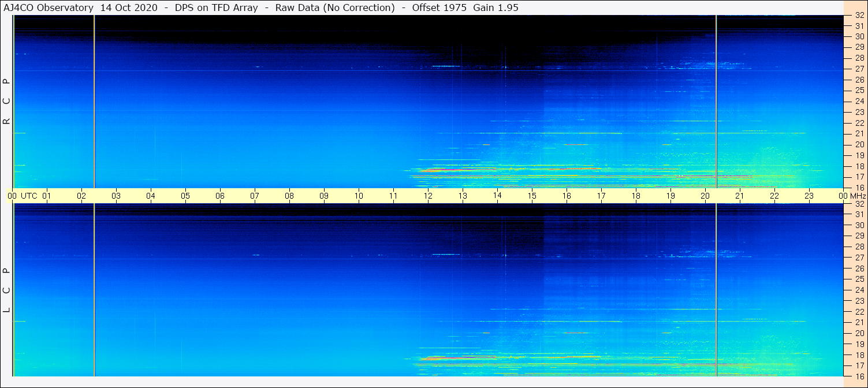Viewport: 868px width, 388px height.
Task: Select the 06 hour tick on time axis
Action: click(x=220, y=196)
